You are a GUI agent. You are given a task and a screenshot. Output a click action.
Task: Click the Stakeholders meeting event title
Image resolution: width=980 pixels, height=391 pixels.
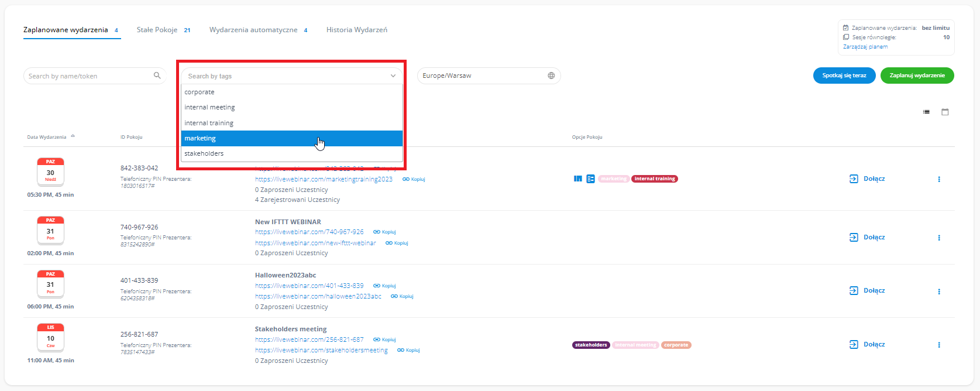pos(291,329)
